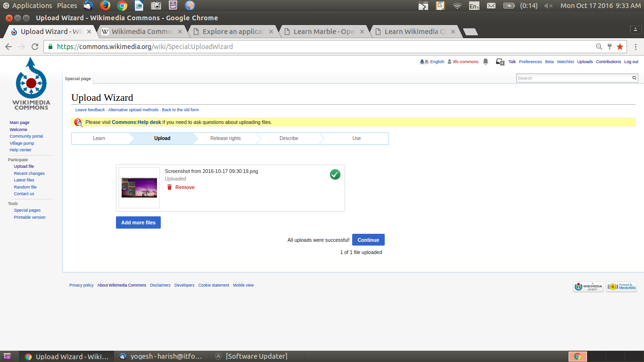Open a new browser tab

pos(471,32)
